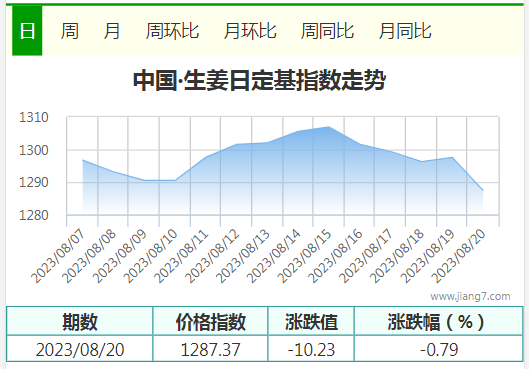
Task: Click the 2023/08/10 x-axis date label
Action: click(x=150, y=256)
